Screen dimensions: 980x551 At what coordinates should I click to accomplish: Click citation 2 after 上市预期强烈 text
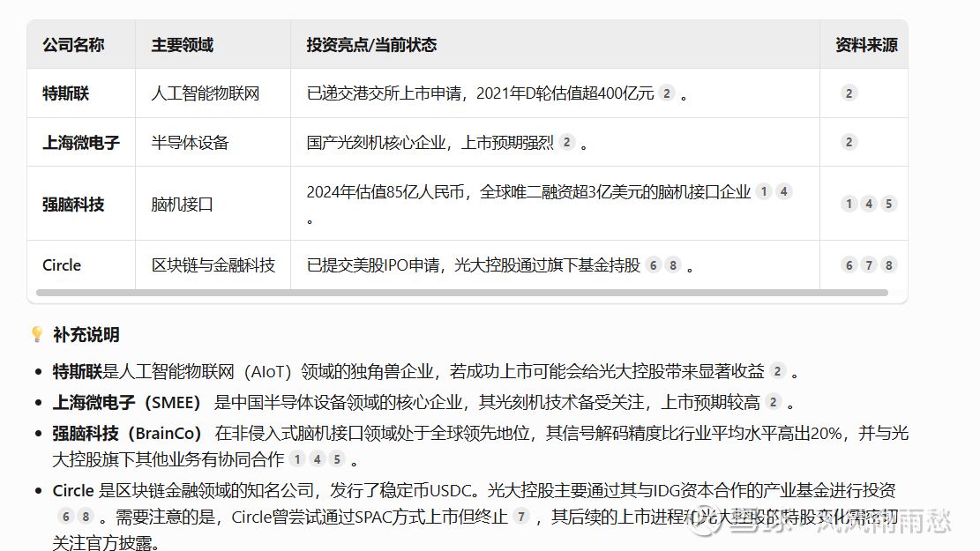coord(567,142)
